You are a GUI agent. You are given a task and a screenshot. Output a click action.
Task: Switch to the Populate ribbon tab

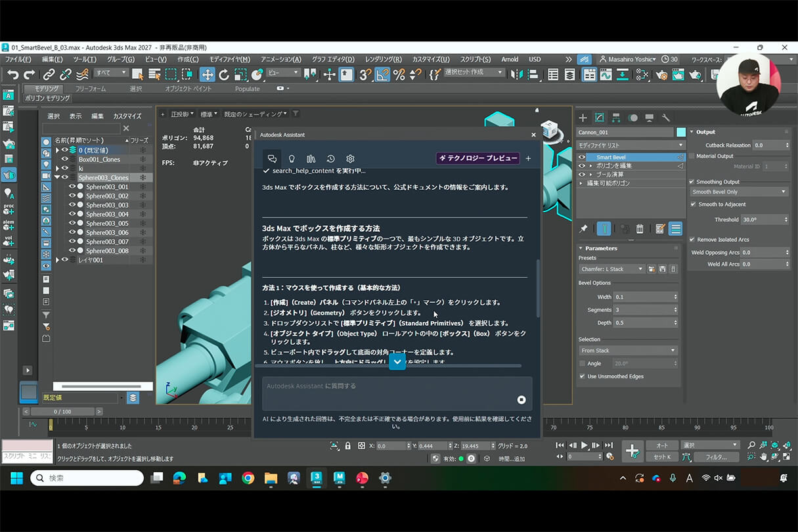247,89
